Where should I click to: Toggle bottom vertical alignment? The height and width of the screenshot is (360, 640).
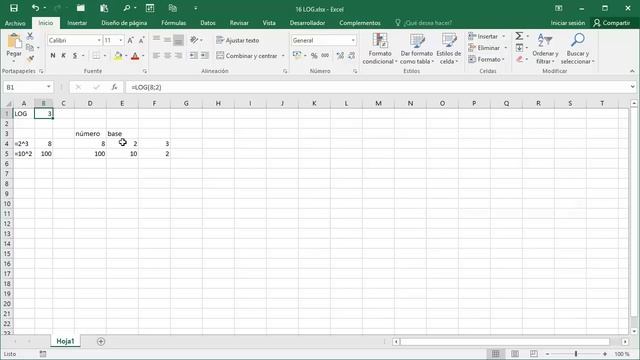click(x=178, y=40)
